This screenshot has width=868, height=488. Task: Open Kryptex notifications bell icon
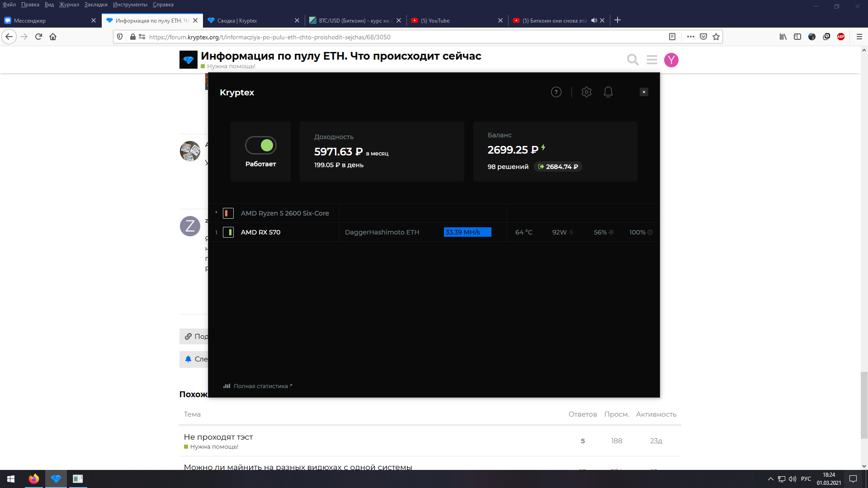pos(608,92)
